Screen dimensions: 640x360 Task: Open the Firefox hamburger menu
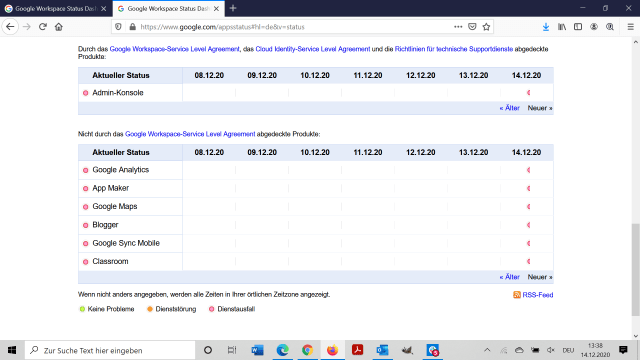pyautogui.click(x=631, y=27)
